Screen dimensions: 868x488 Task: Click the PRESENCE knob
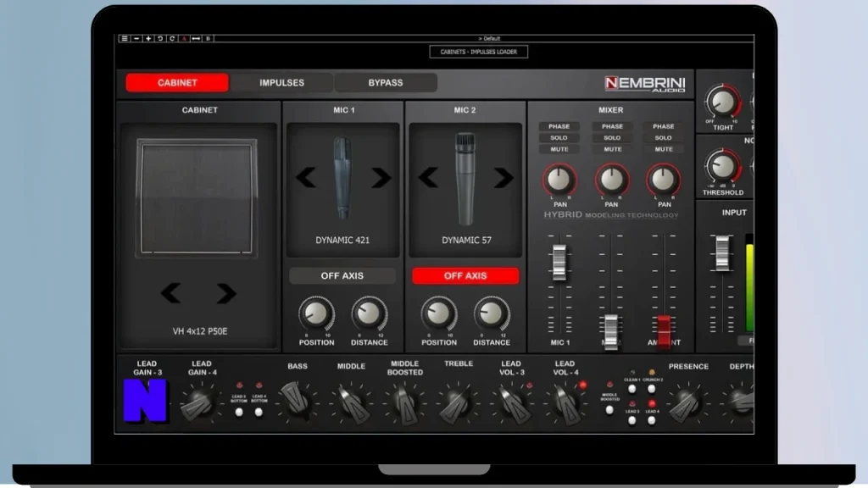click(687, 404)
